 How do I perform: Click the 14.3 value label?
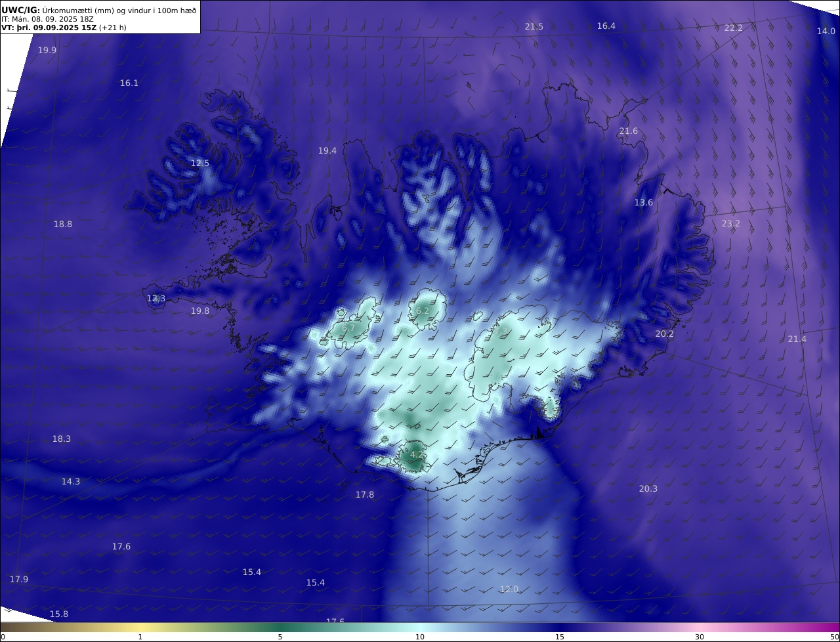click(x=71, y=482)
